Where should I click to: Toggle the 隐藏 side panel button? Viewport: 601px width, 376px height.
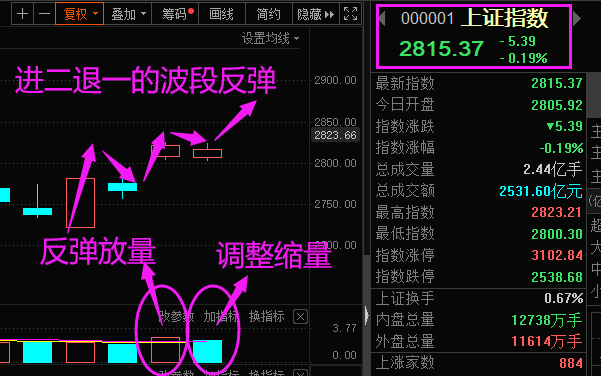point(316,14)
